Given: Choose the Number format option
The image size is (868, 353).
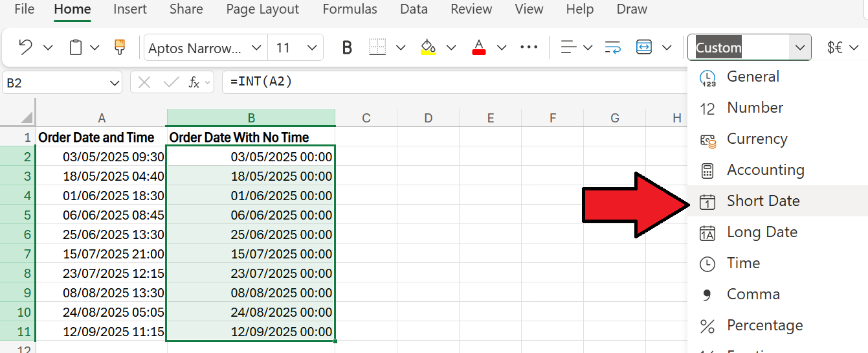Looking at the screenshot, I should (777, 108).
